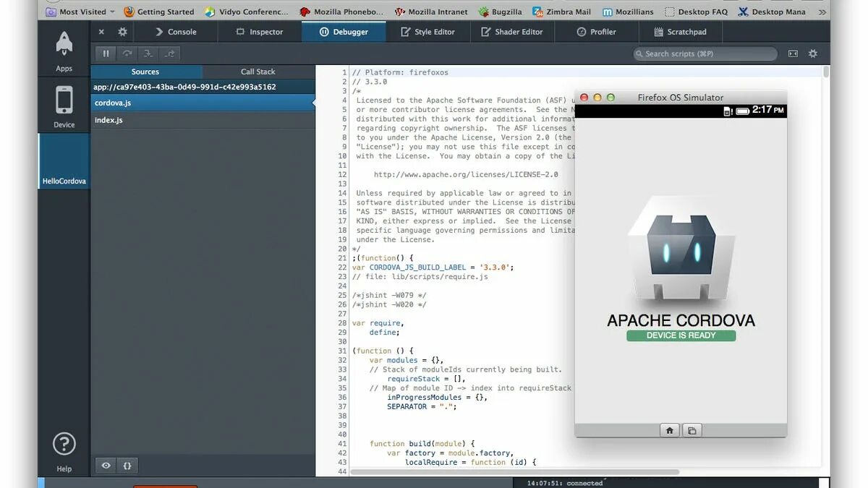Toggle debugger side panes icon
Screen dimensions: 868x488
tap(793, 53)
